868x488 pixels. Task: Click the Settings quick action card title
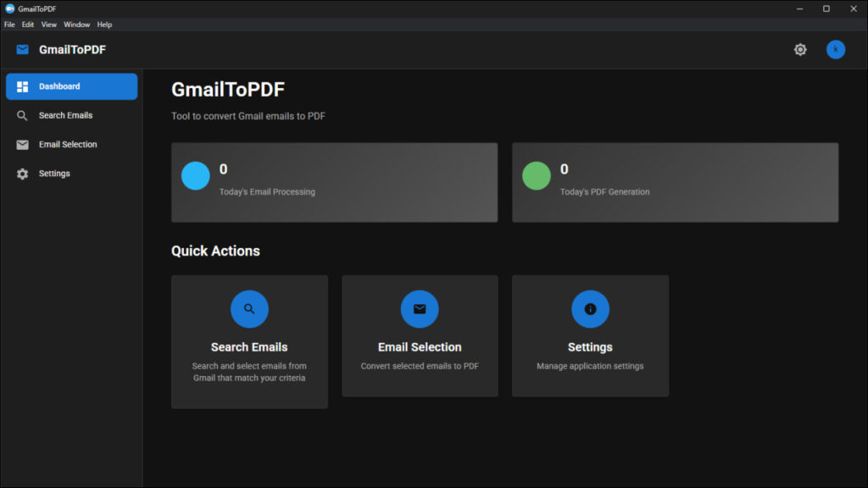(590, 347)
